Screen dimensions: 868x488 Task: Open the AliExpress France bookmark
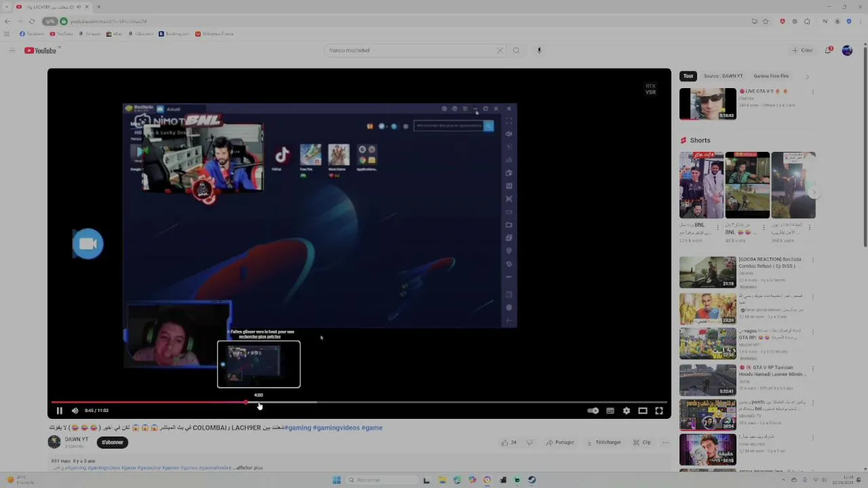click(214, 34)
